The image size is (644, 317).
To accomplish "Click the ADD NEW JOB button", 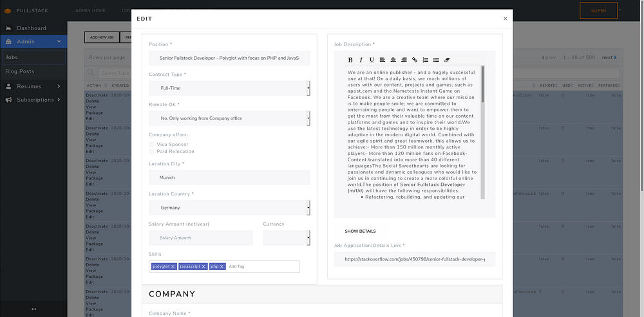I will tap(102, 37).
